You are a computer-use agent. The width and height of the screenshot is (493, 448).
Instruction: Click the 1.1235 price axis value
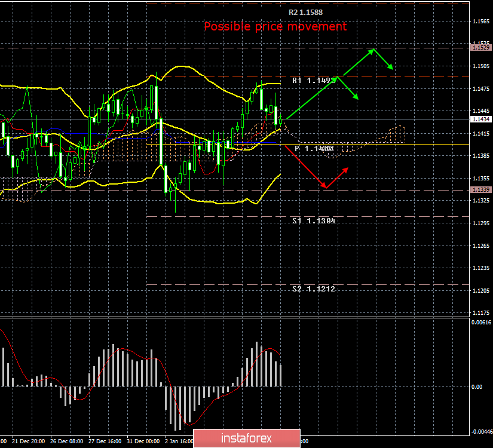tap(481, 268)
